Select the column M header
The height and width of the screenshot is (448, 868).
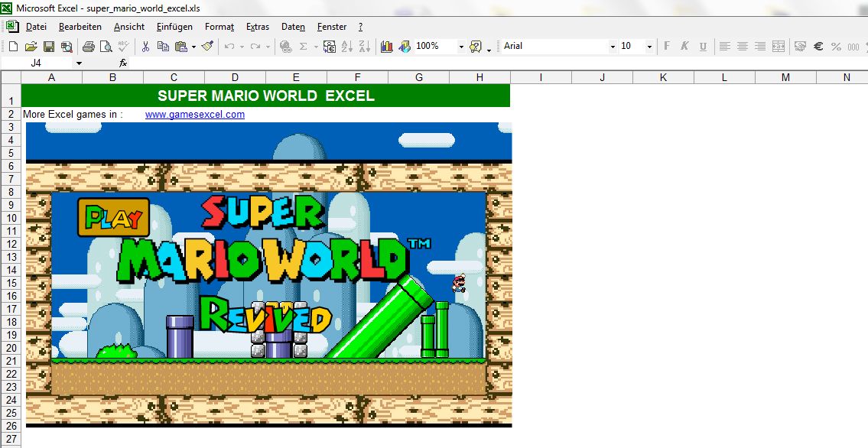[x=785, y=78]
